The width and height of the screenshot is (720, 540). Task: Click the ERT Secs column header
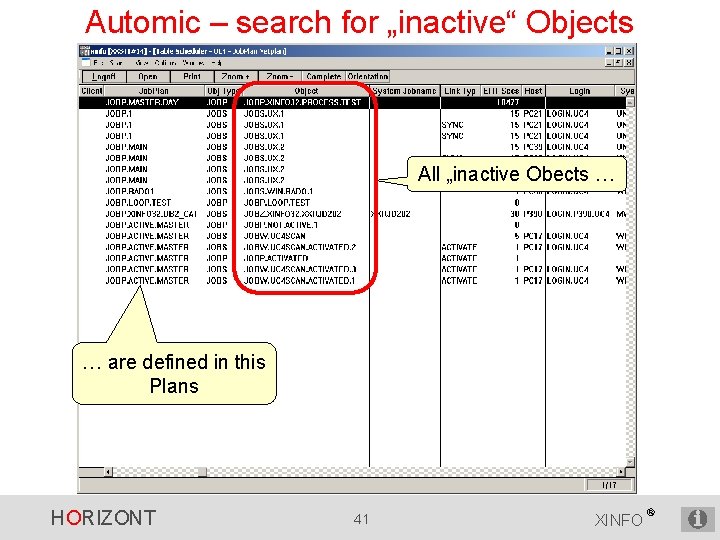coord(501,91)
